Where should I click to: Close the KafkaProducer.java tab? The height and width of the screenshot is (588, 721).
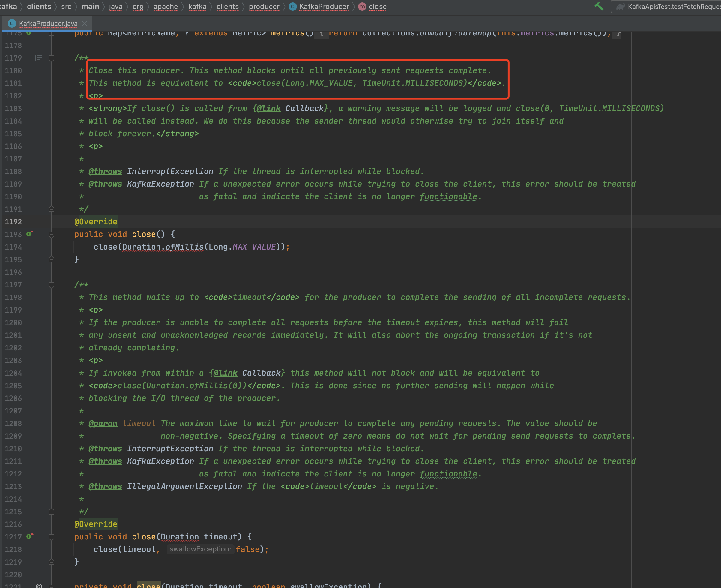85,23
